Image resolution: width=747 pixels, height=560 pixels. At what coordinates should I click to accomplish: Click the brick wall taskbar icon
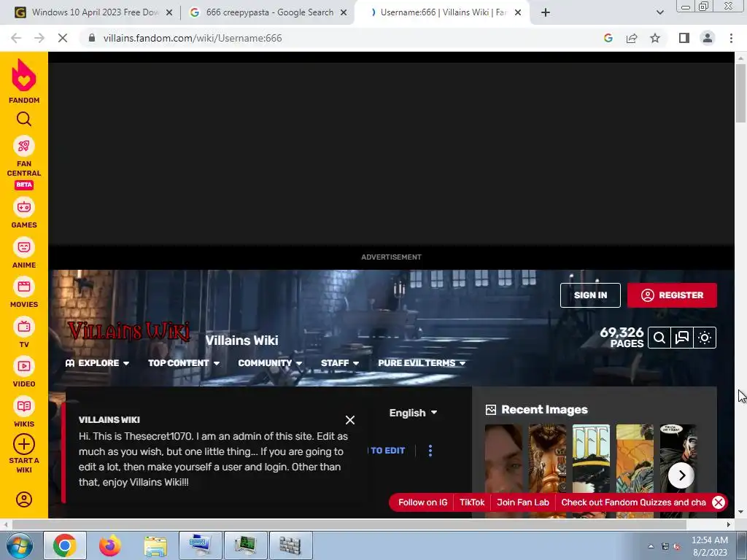click(x=290, y=545)
